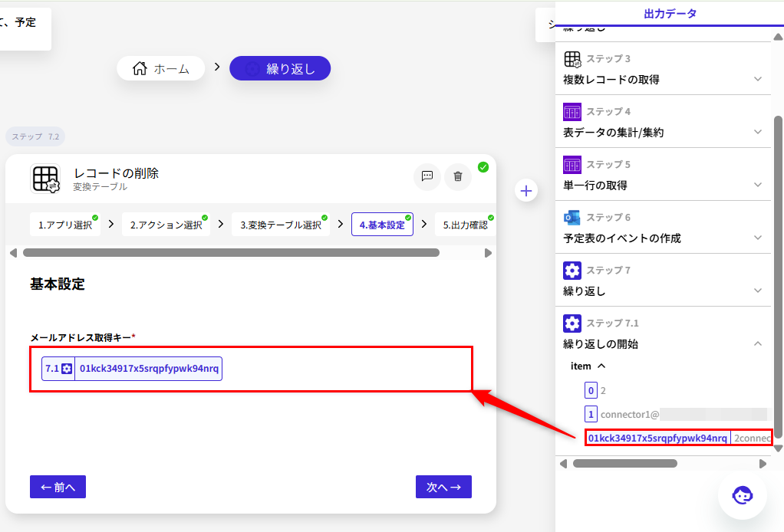Click the 前へ button

pos(58,486)
